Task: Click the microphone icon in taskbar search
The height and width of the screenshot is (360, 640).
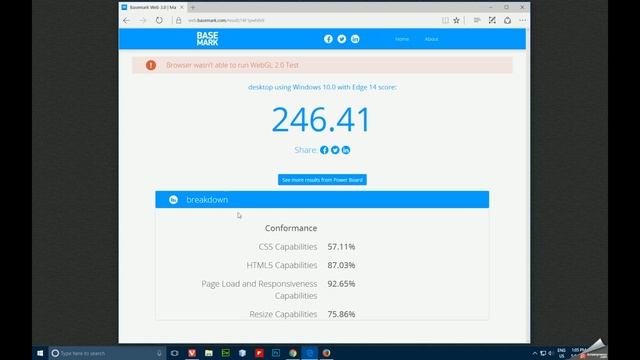Action: point(159,353)
